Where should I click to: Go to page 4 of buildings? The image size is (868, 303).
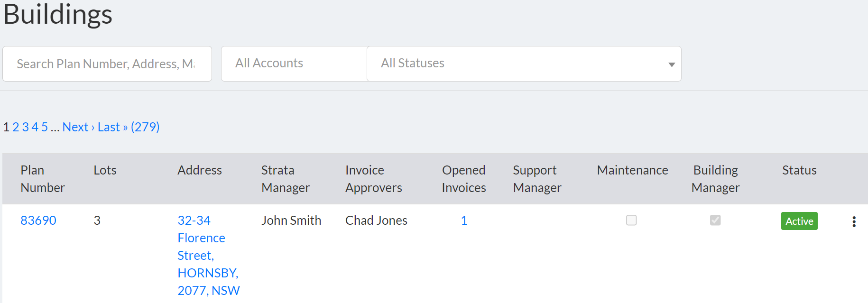tap(35, 127)
